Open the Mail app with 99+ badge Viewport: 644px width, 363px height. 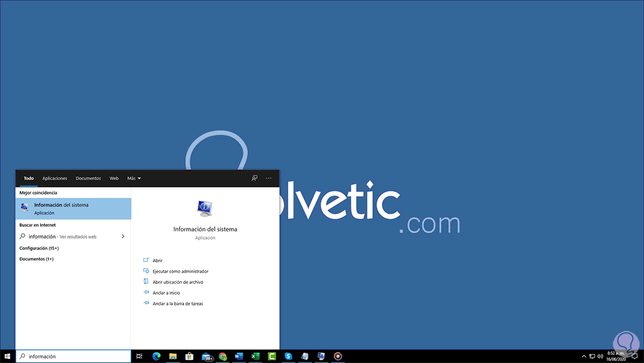coord(207,356)
